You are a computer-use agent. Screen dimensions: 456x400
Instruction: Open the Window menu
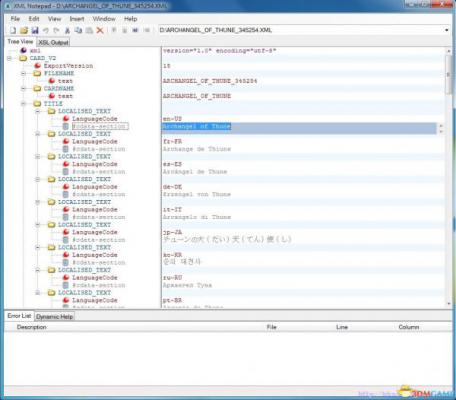point(104,19)
